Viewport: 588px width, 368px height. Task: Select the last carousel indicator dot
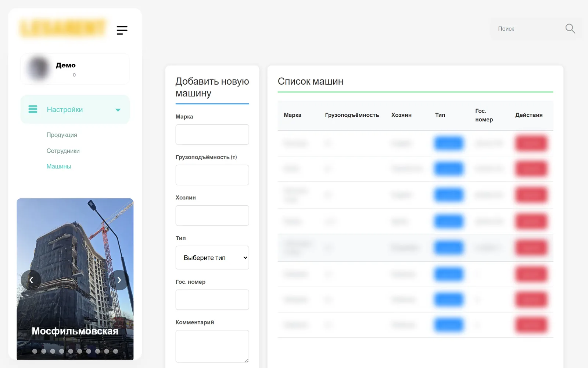[x=115, y=351]
